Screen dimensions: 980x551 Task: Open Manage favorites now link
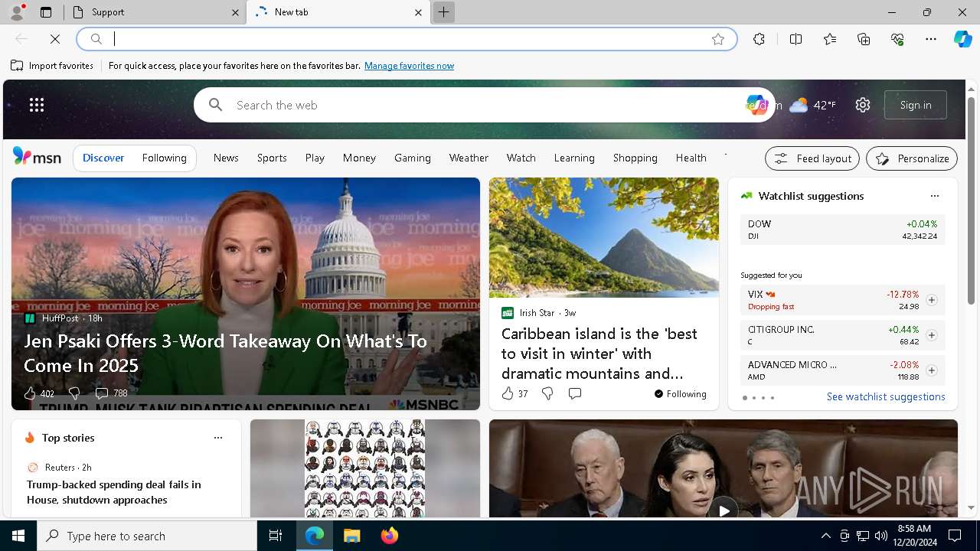[409, 66]
